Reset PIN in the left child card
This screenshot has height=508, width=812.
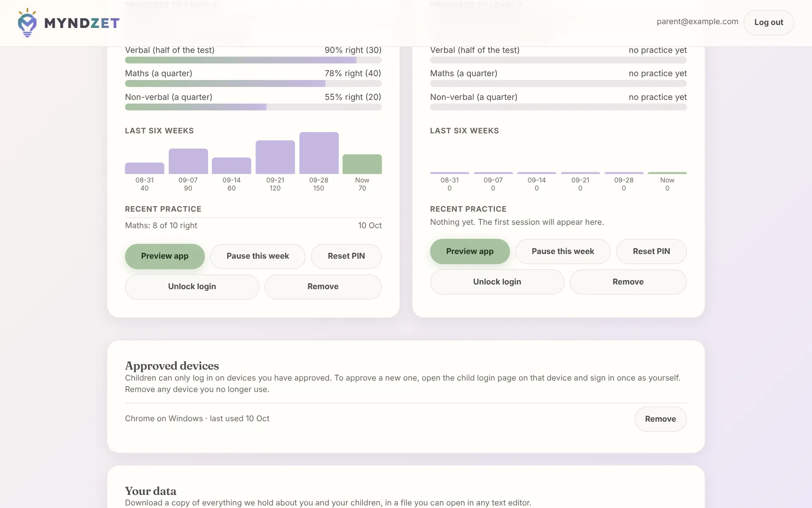(346, 256)
